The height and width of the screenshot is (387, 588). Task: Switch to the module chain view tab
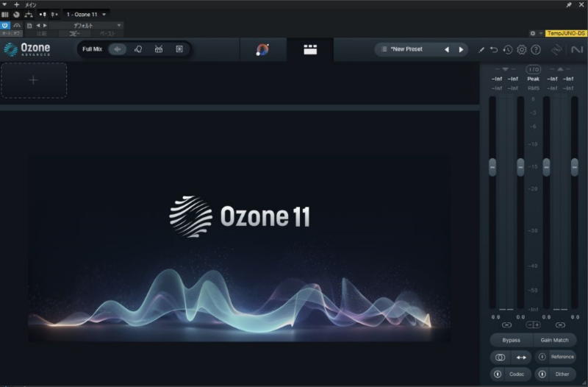tap(310, 50)
